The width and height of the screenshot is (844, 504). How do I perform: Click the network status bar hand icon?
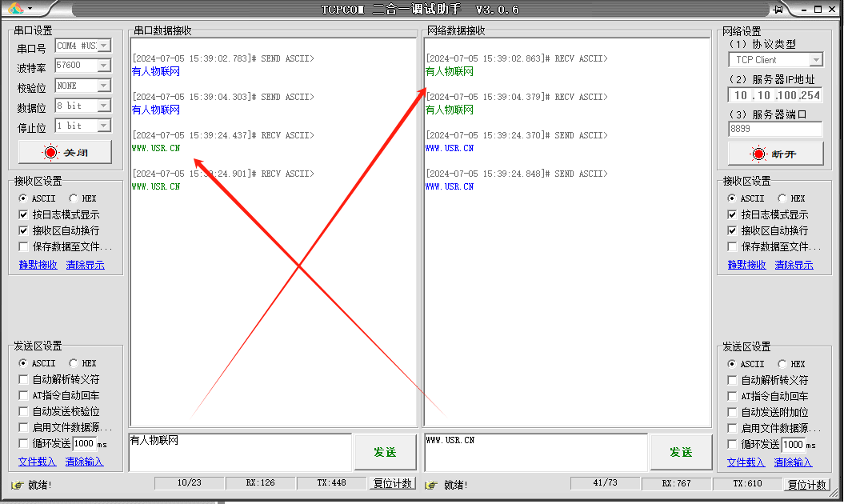click(x=430, y=485)
